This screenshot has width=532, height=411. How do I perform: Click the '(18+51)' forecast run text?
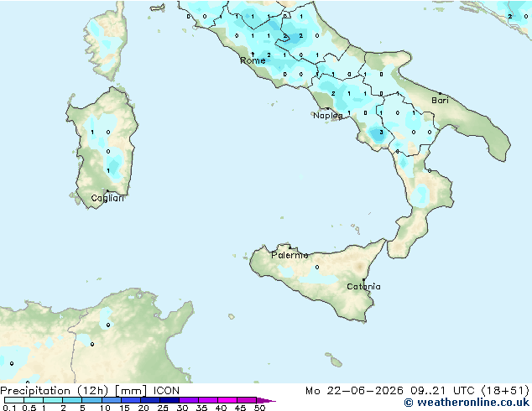[505, 391]
